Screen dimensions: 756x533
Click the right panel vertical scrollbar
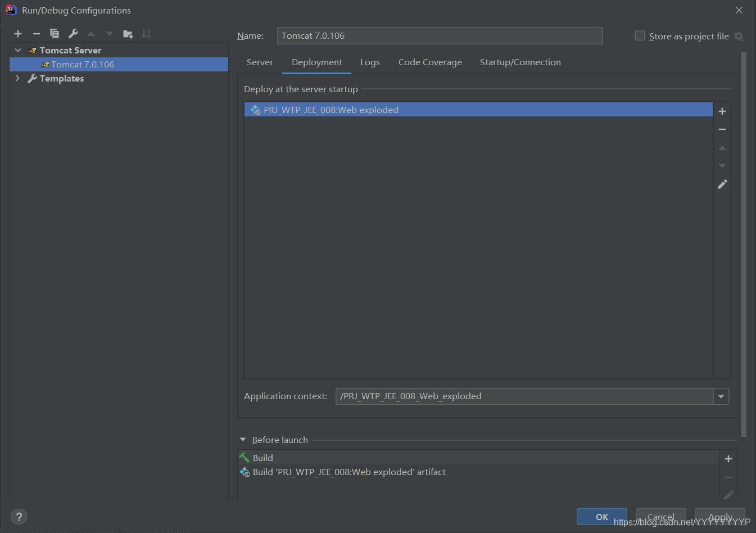(744, 245)
